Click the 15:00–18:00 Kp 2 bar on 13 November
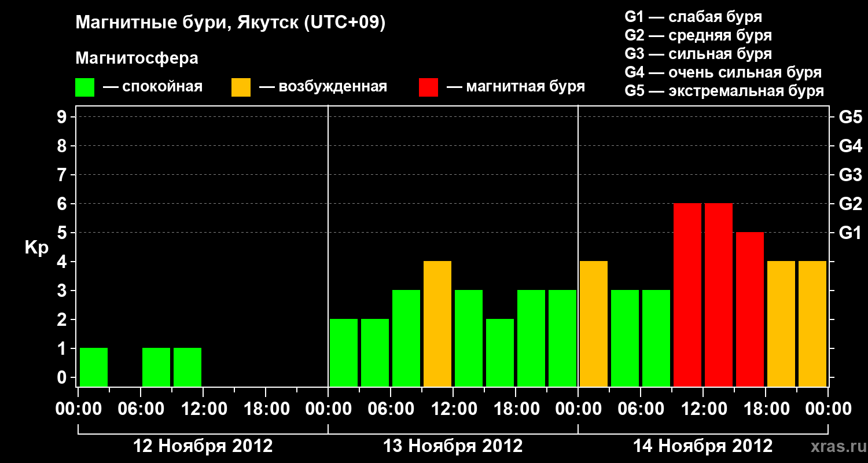Screen dimensions: 868x463 point(500,352)
